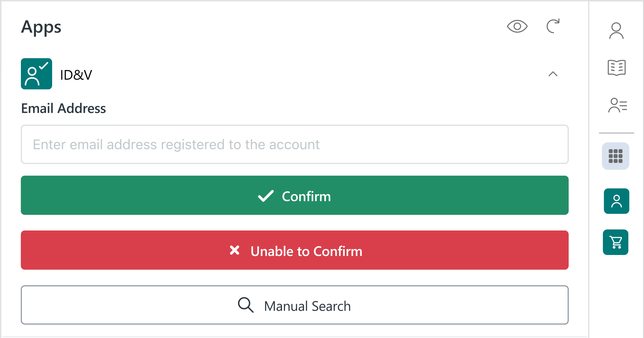Open the knowledge book icon
Image resolution: width=644 pixels, height=338 pixels.
click(x=617, y=68)
